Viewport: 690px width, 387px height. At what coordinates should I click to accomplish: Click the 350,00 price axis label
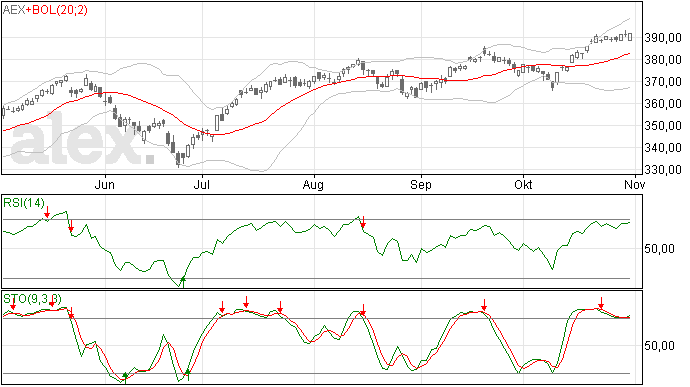pos(663,126)
